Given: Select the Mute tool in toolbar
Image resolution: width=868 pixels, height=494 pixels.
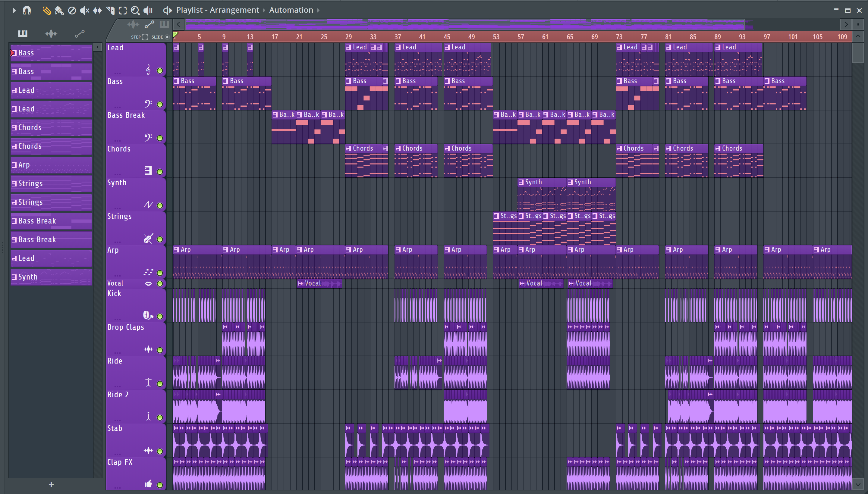Looking at the screenshot, I should pos(84,11).
